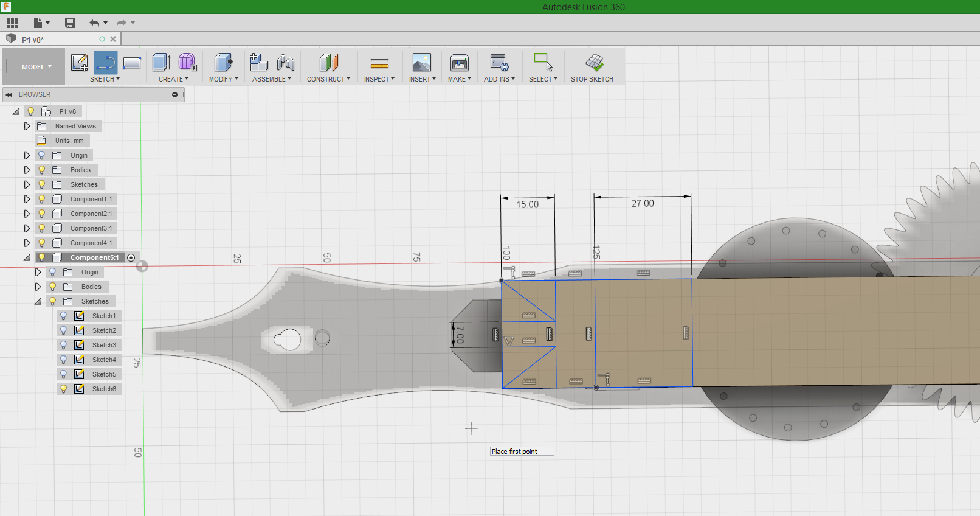Image resolution: width=980 pixels, height=516 pixels.
Task: Select the 15.00 dimension value
Action: tap(527, 204)
